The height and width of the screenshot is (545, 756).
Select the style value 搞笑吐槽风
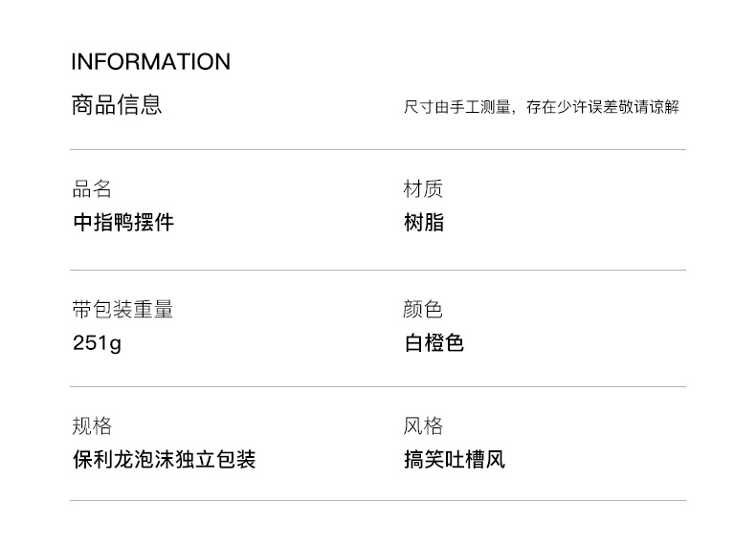pyautogui.click(x=454, y=460)
